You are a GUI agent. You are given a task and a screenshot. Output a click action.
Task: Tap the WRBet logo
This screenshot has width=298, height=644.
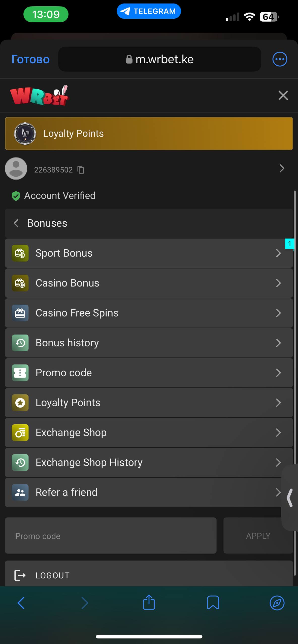(x=39, y=96)
